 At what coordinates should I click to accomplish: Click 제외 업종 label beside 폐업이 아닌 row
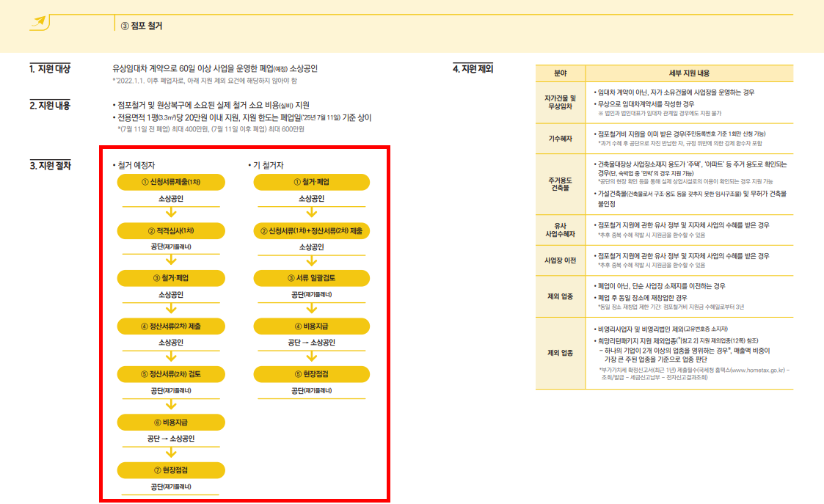560,296
